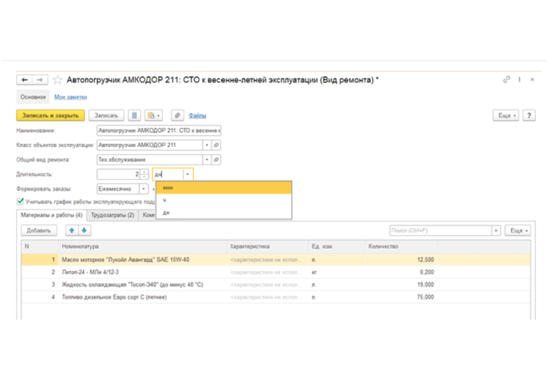Open the help question mark button
This screenshot has width=547, height=392.
[x=529, y=115]
